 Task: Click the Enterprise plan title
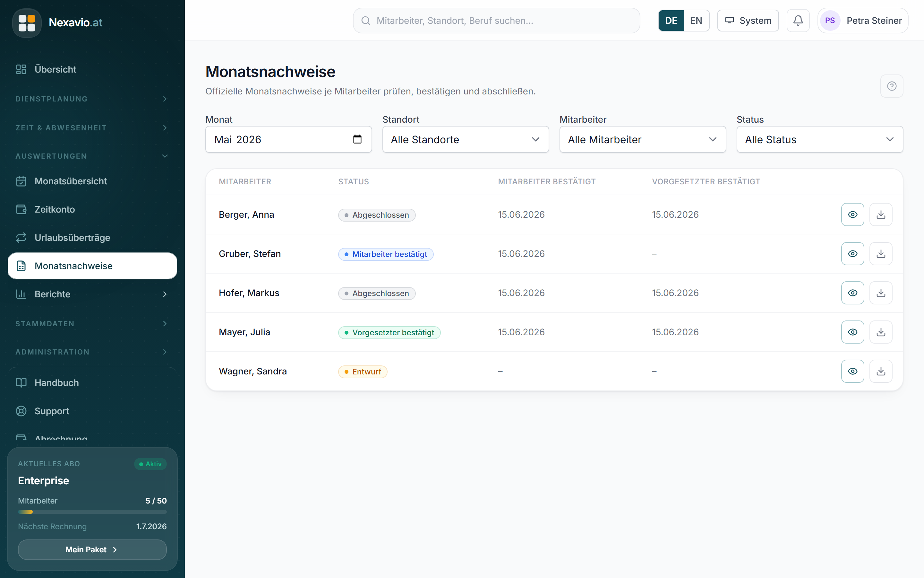click(x=44, y=480)
